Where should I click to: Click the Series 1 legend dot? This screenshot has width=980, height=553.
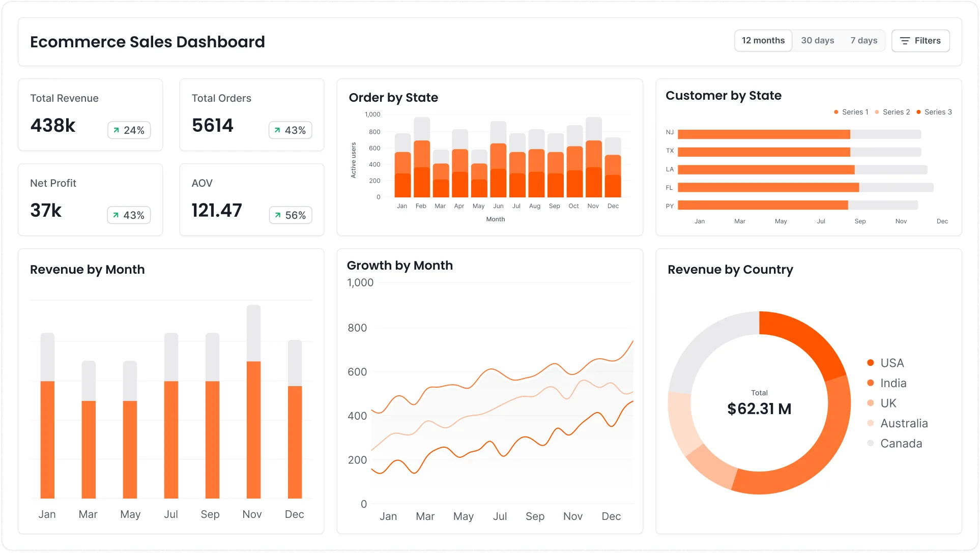(835, 111)
